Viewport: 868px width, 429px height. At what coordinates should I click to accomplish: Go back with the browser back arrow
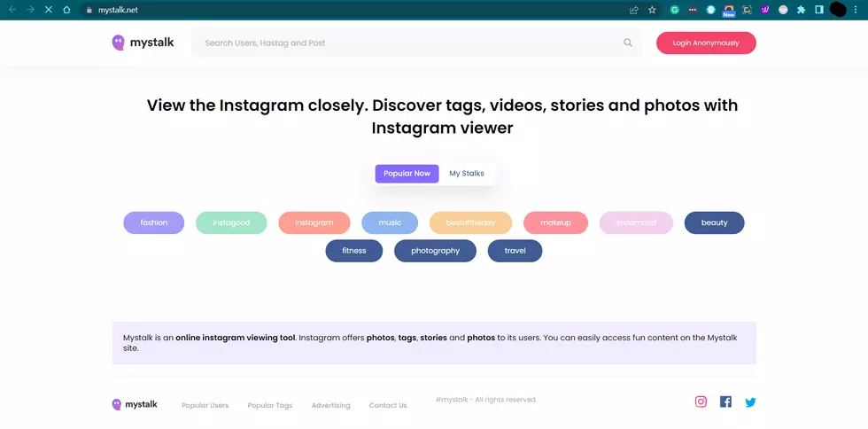tap(12, 10)
